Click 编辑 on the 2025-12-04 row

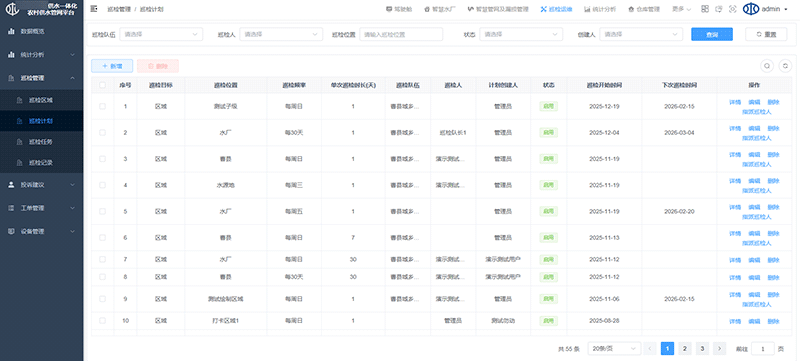(754, 128)
